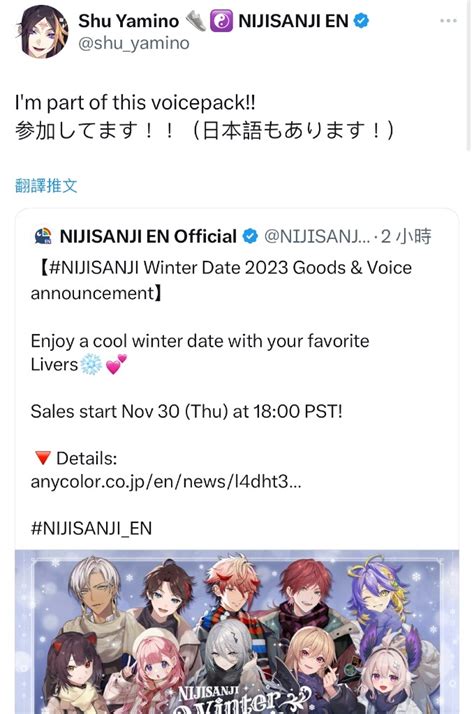Click the red triangle before Details
Viewport: 474px width, 714px height.
(43, 458)
